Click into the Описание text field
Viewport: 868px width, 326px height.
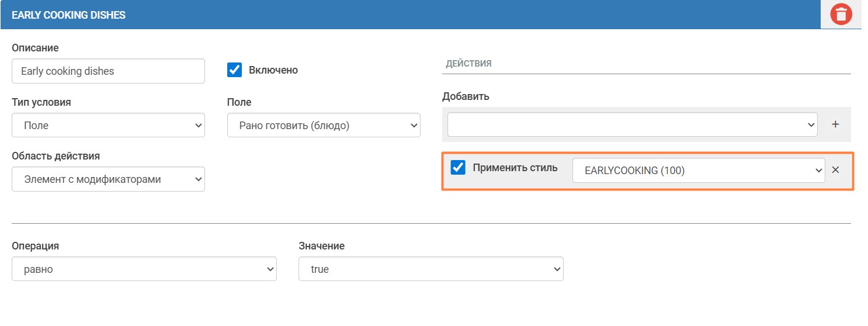point(108,71)
